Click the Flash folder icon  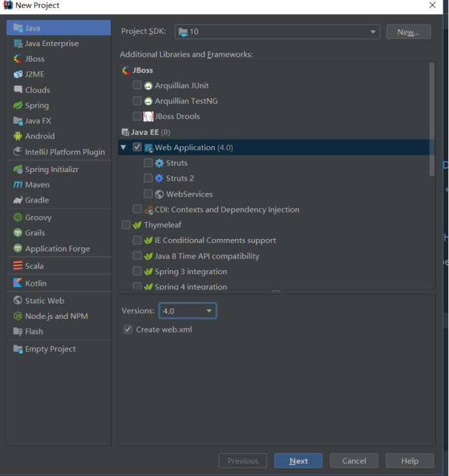pyautogui.click(x=18, y=331)
